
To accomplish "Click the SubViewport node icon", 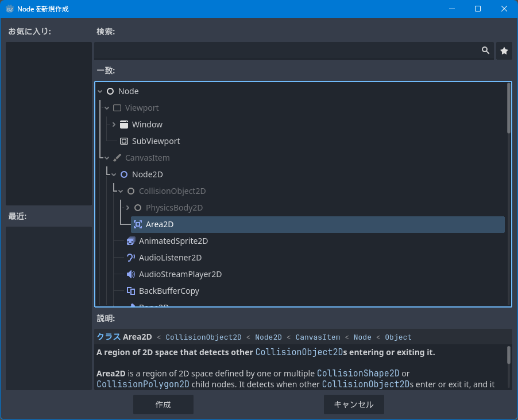I will pos(124,141).
